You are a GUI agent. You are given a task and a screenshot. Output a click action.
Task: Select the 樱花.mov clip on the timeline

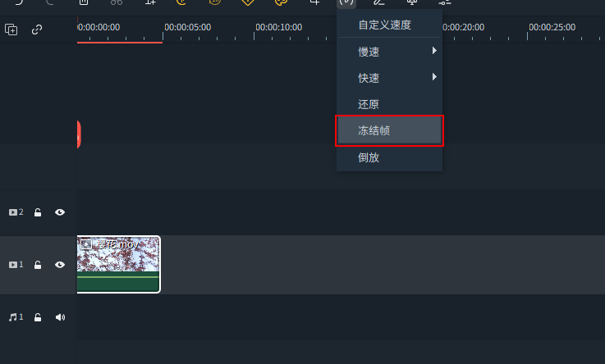(x=119, y=264)
